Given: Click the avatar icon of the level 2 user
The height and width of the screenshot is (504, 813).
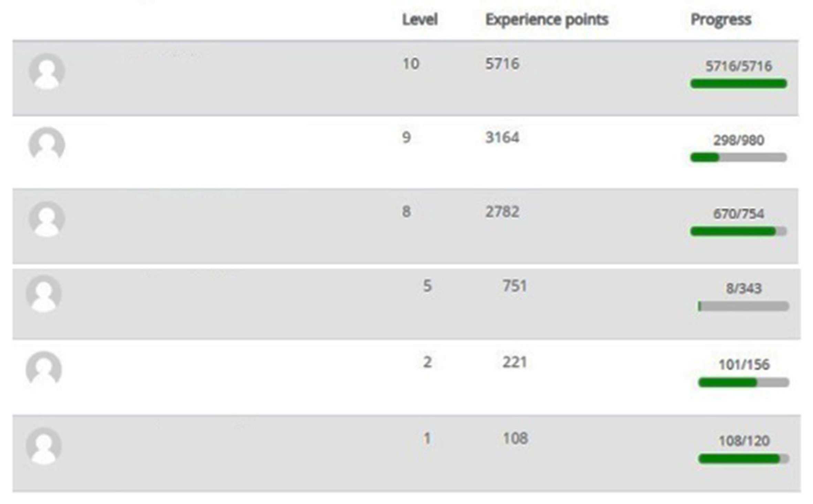Looking at the screenshot, I should (x=44, y=369).
